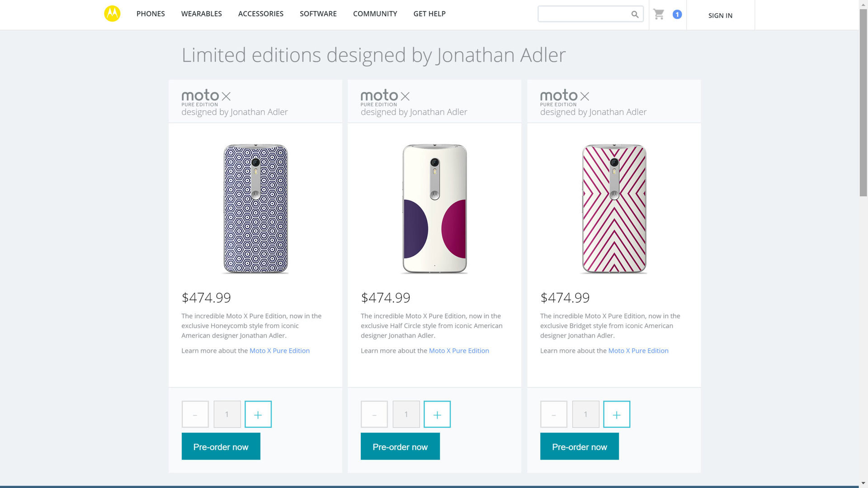Open the Phones menu
Viewport: 868px width, 488px height.
point(151,14)
